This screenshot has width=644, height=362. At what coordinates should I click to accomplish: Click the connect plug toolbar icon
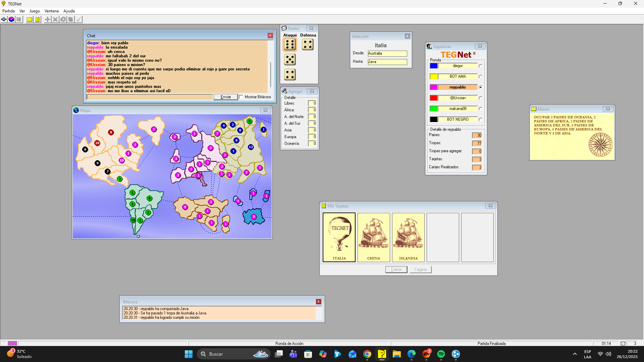4,19
